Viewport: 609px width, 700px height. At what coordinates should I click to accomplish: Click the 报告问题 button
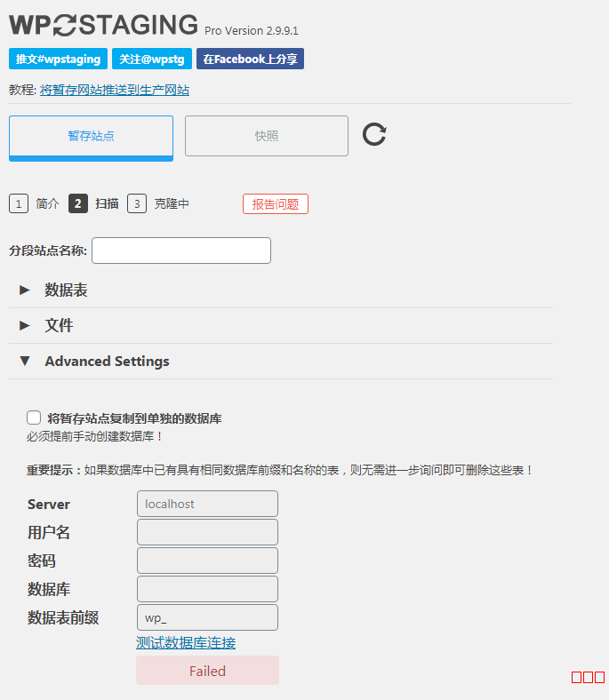[x=276, y=204]
